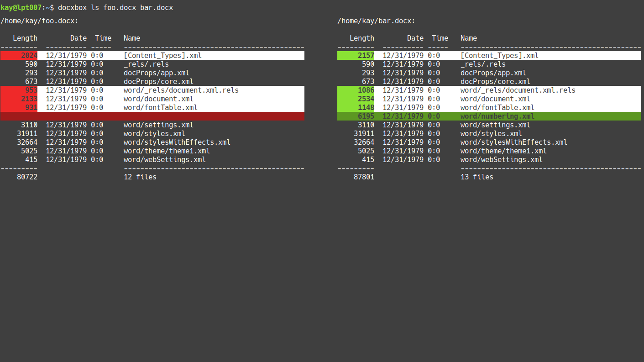
Task: Click the 'word/numbering.xml' file name in the green row
Action: coord(497,116)
